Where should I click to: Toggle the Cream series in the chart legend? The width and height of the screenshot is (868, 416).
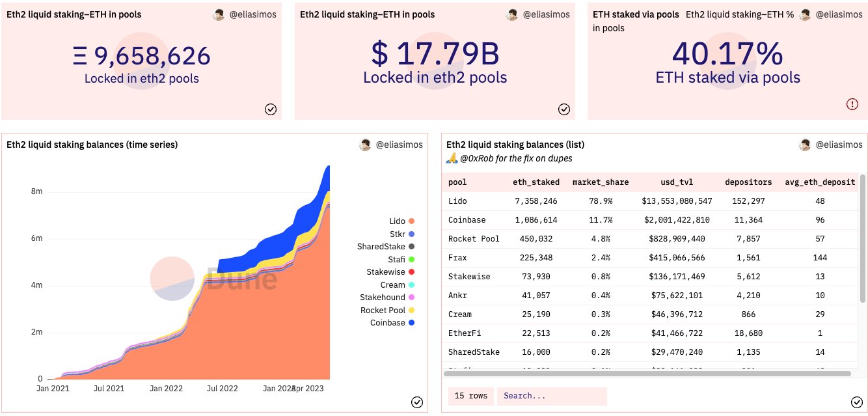[398, 285]
